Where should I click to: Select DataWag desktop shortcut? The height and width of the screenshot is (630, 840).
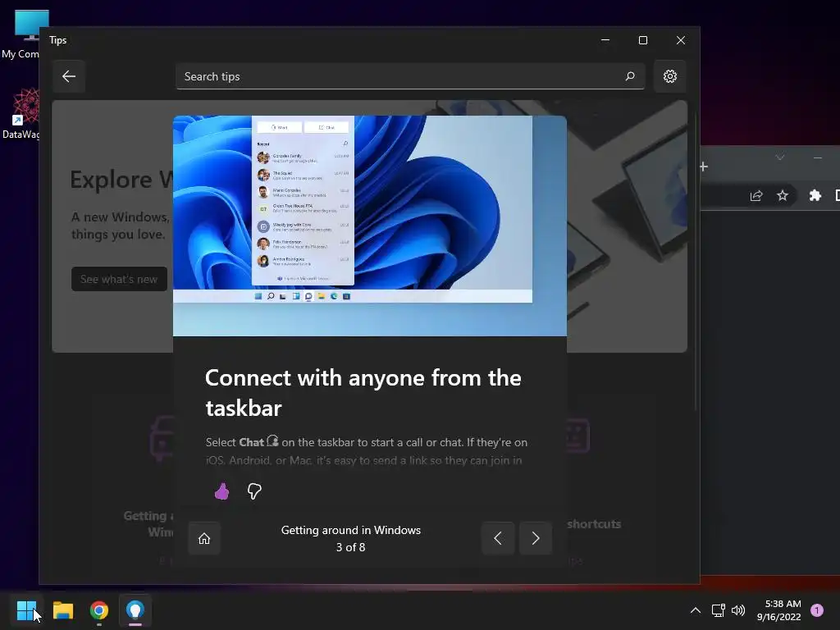21,113
